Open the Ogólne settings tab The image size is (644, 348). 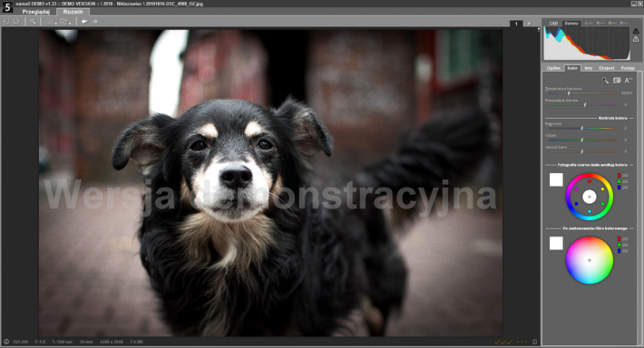[553, 68]
